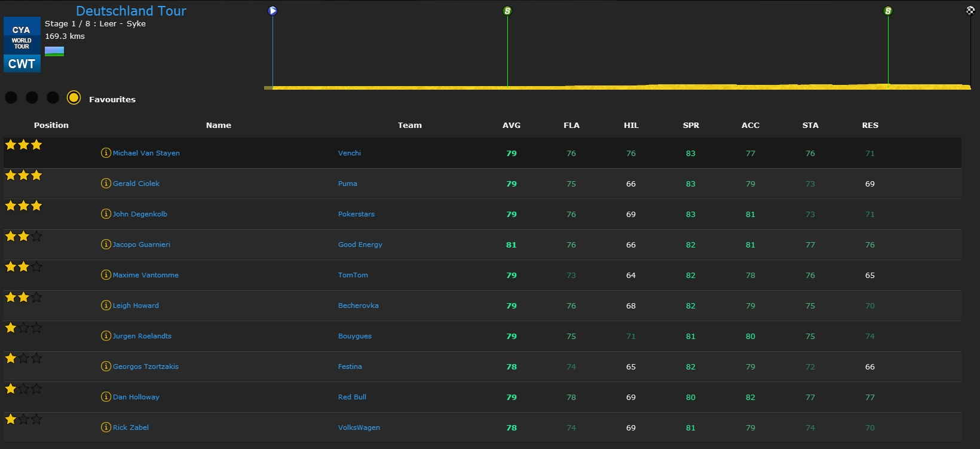Open rider Leigh Howard
Image resolution: width=980 pixels, height=449 pixels.
(136, 306)
